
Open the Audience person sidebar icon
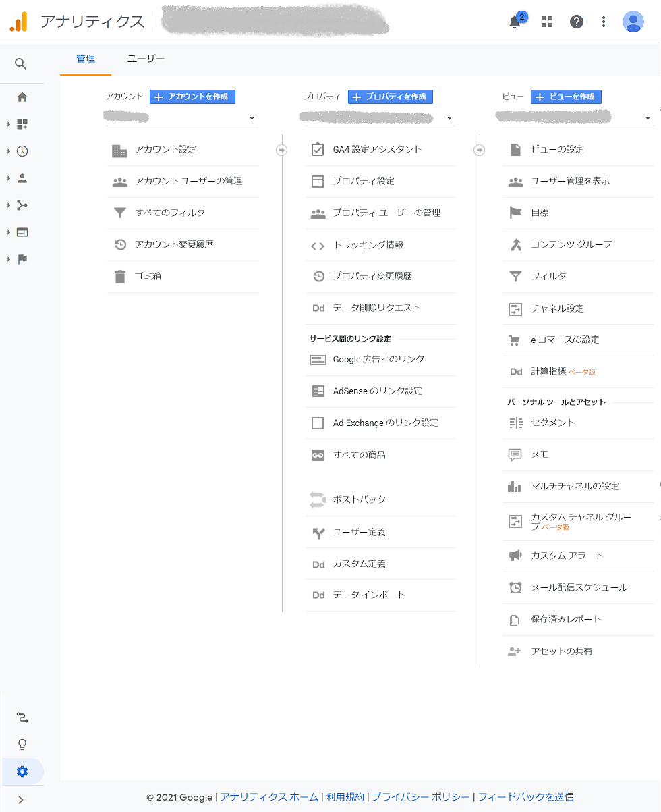(22, 178)
